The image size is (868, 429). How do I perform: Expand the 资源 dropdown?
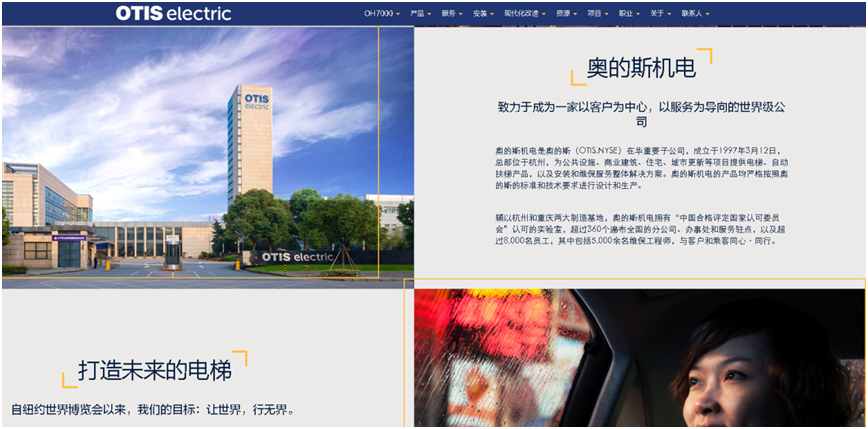pyautogui.click(x=566, y=14)
